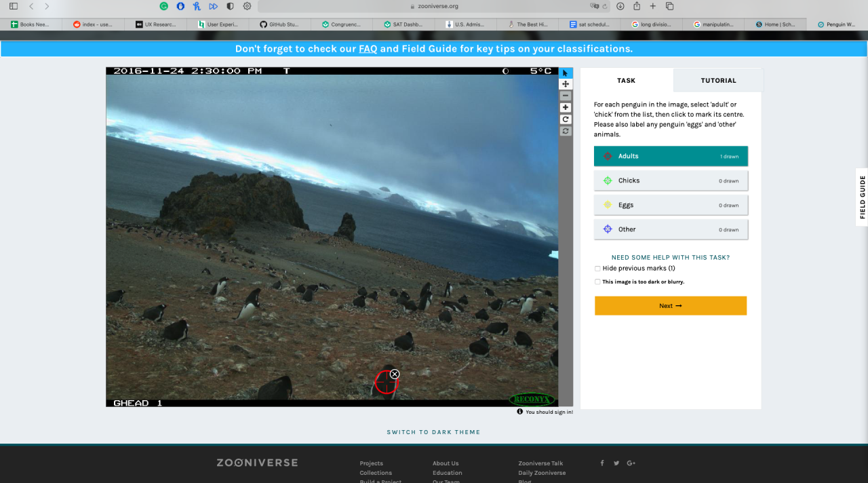
Task: Reload the page
Action: [604, 6]
